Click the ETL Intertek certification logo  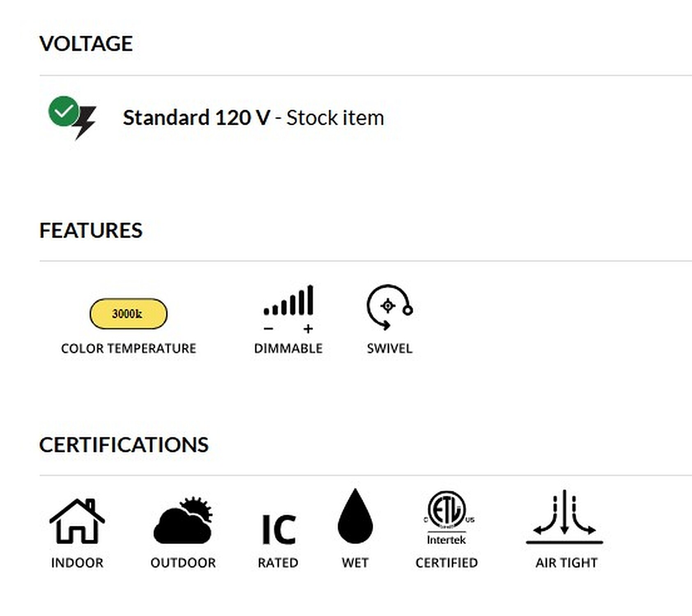(447, 517)
